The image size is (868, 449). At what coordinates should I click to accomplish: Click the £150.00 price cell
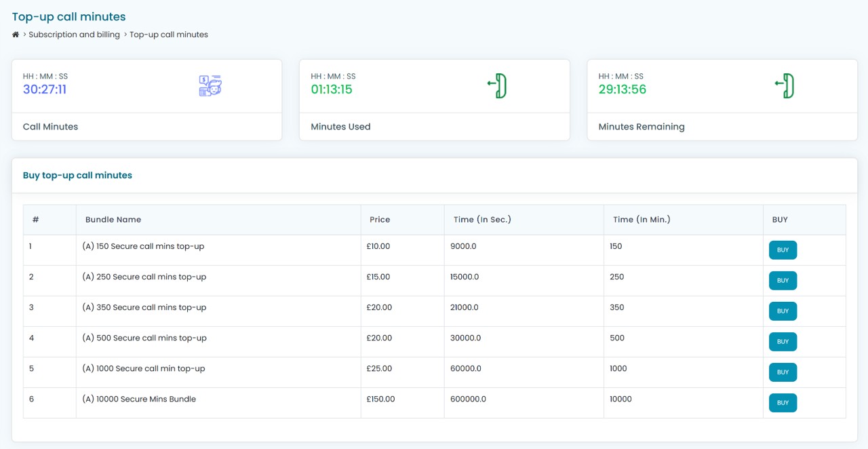(x=380, y=399)
